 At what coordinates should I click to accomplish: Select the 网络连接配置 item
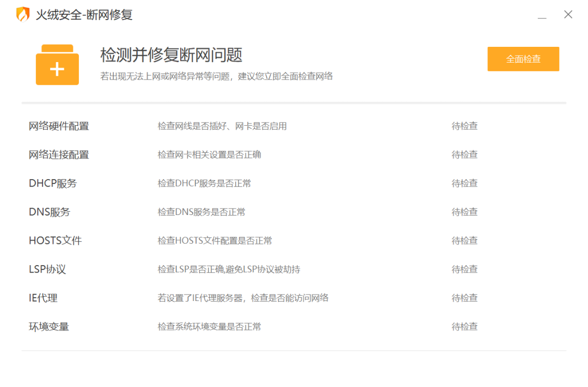(59, 155)
